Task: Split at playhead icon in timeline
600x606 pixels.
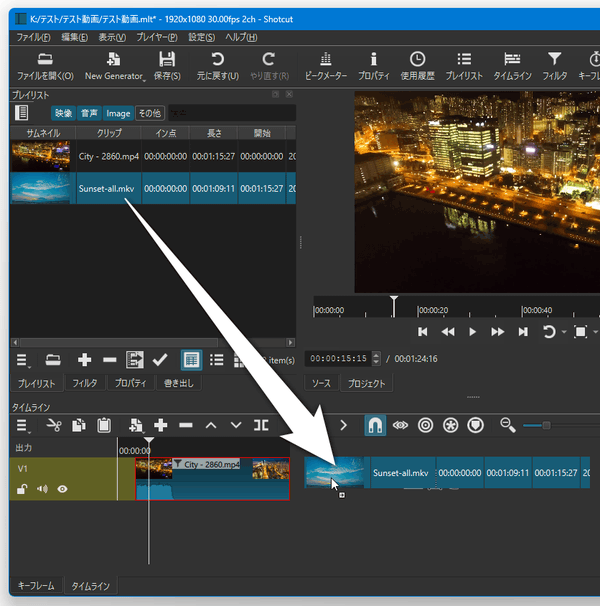Action: click(261, 426)
